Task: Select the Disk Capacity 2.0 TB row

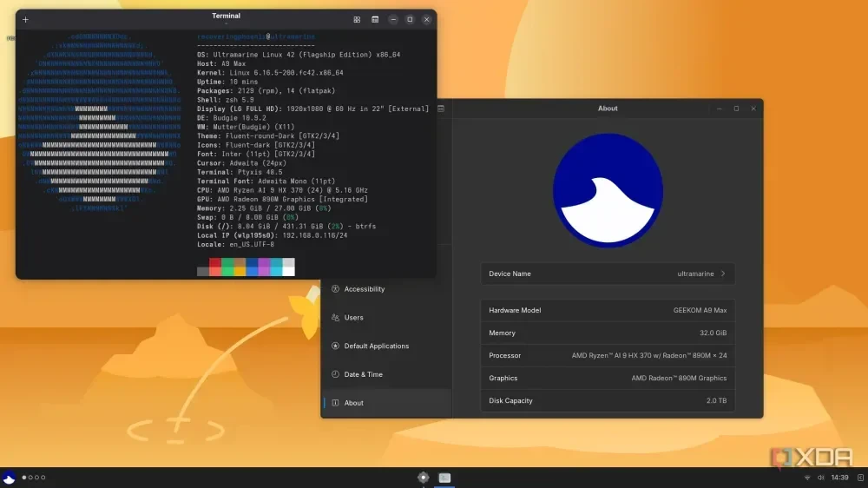Action: coord(608,400)
